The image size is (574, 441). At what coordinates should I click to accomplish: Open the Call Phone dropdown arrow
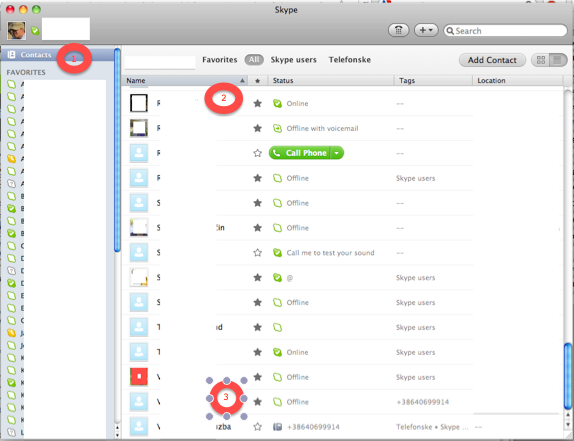tap(337, 153)
